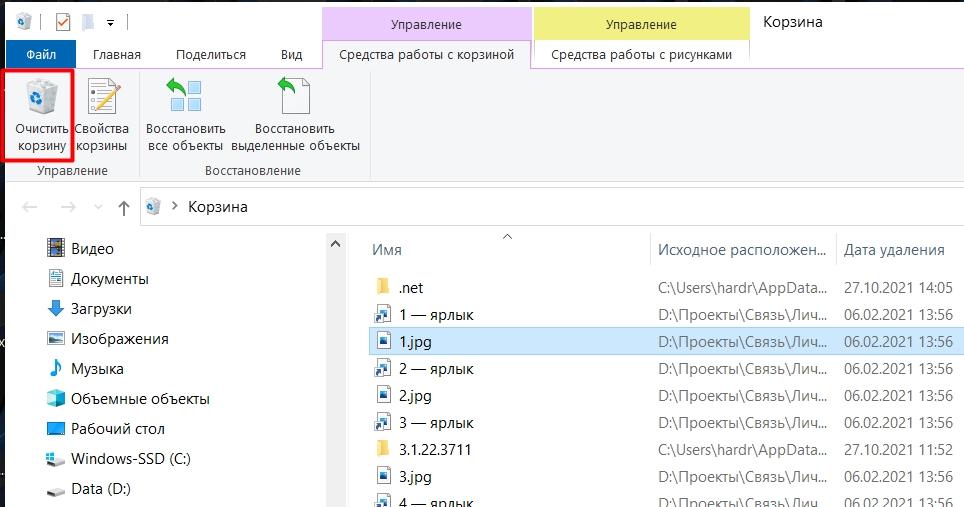Click the original location of 1.jpg
Screen dimensions: 964x507
click(742, 342)
